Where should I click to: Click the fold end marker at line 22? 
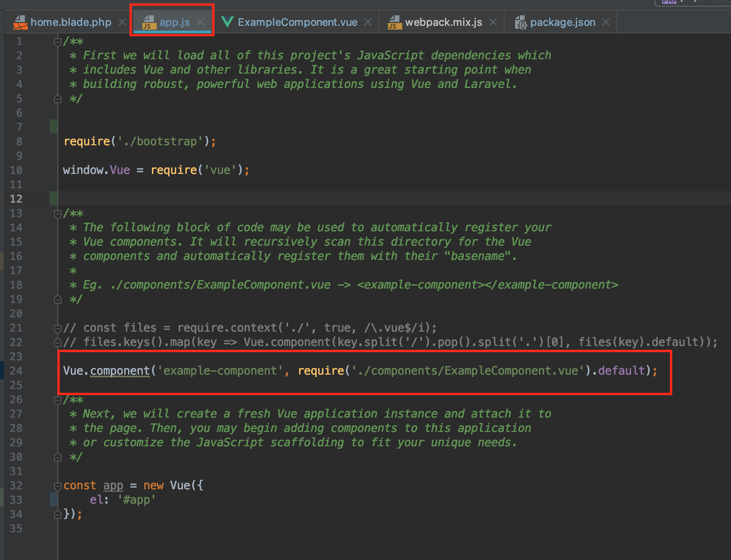coord(58,343)
